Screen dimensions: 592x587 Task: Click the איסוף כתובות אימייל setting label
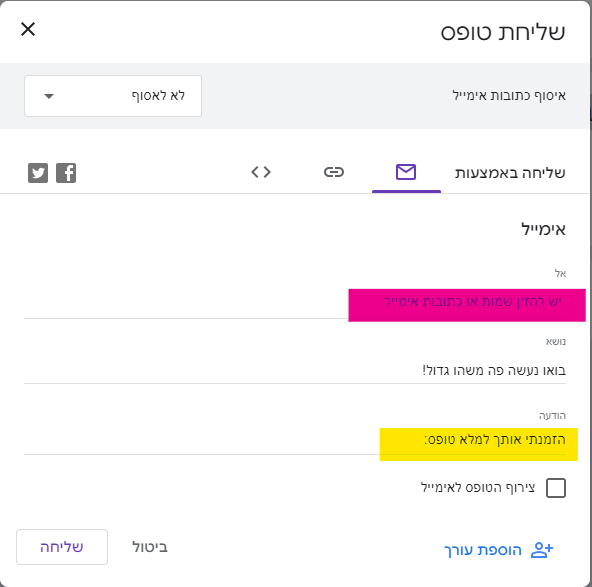(509, 96)
